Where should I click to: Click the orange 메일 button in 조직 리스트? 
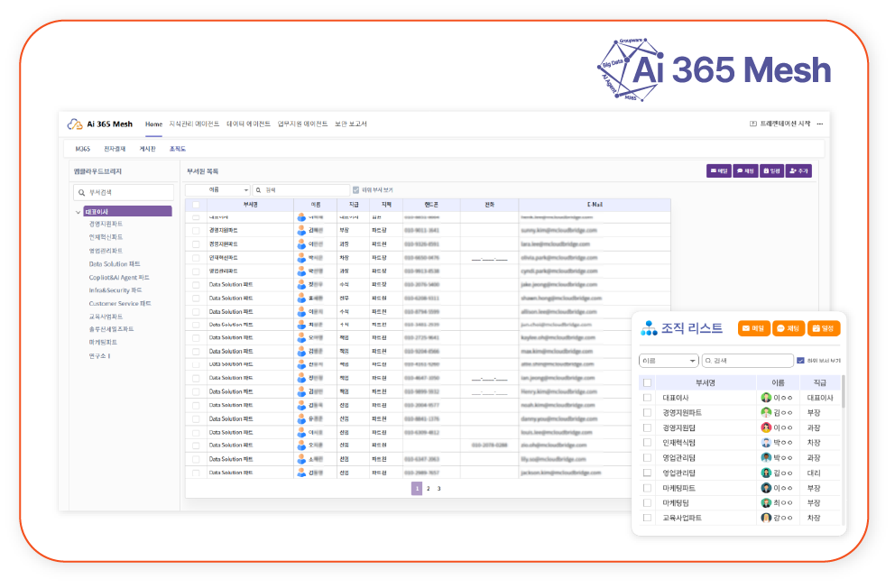tap(753, 329)
